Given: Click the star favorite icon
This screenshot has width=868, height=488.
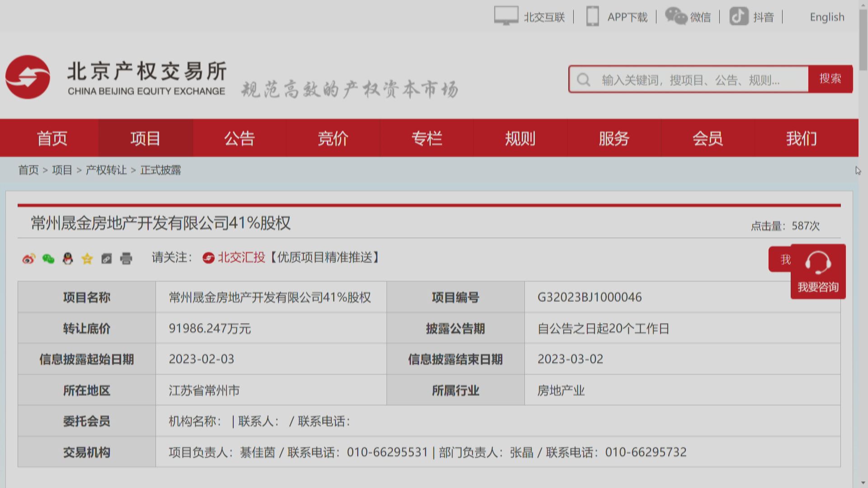Looking at the screenshot, I should coord(87,258).
